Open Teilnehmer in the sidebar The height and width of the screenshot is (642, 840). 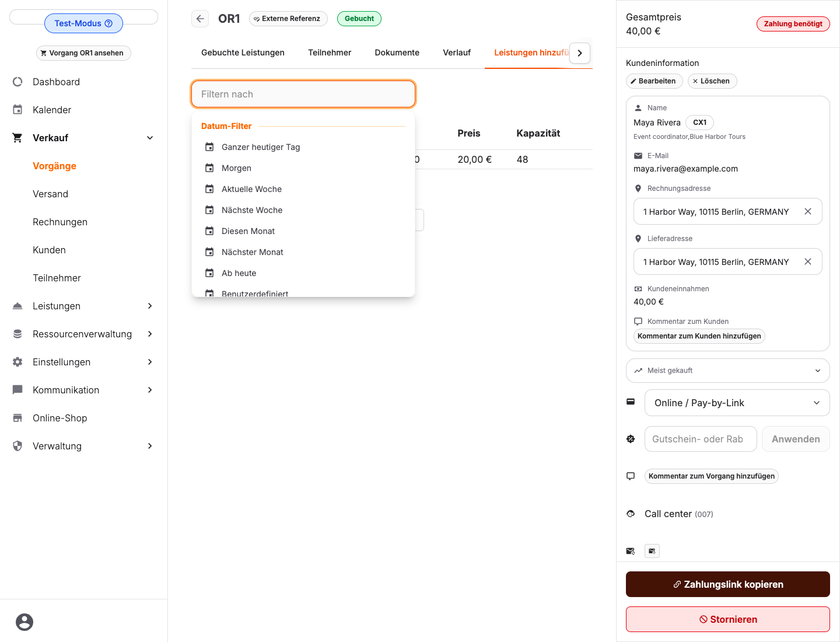tap(57, 278)
